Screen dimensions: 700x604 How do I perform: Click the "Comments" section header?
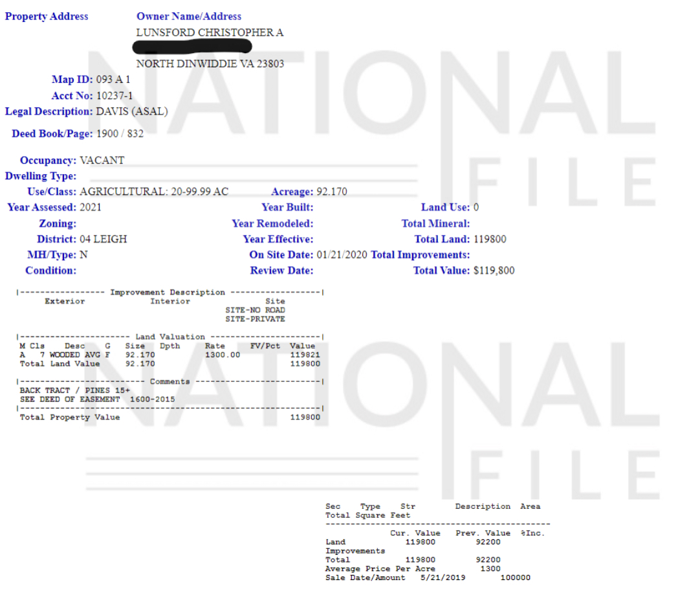[170, 381]
